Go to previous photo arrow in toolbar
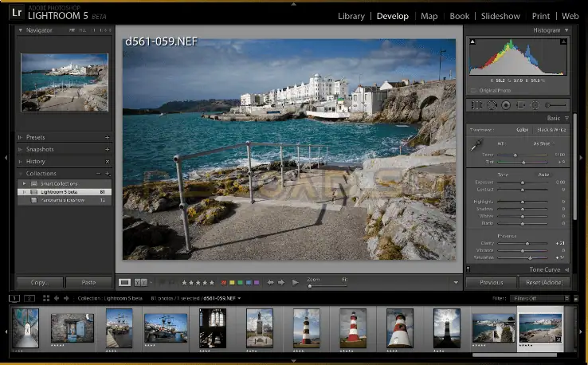Screen dimensions: 588x365 [x=270, y=282]
